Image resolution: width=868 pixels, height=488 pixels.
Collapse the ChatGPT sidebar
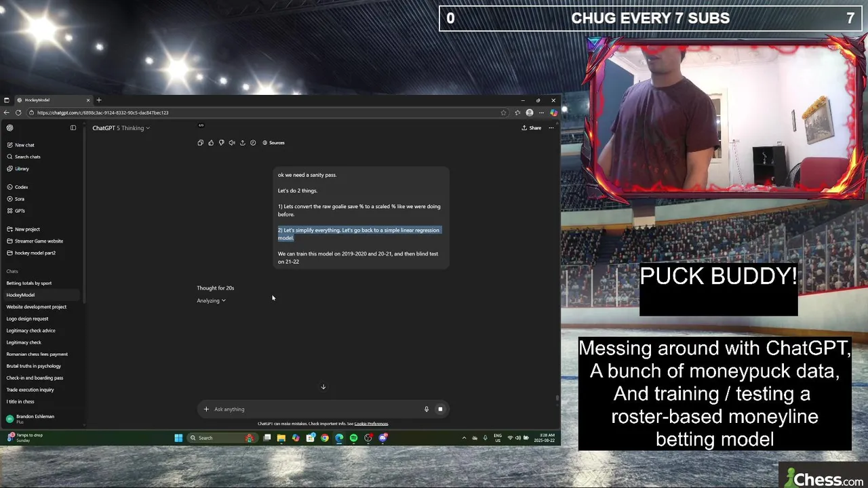pyautogui.click(x=73, y=127)
